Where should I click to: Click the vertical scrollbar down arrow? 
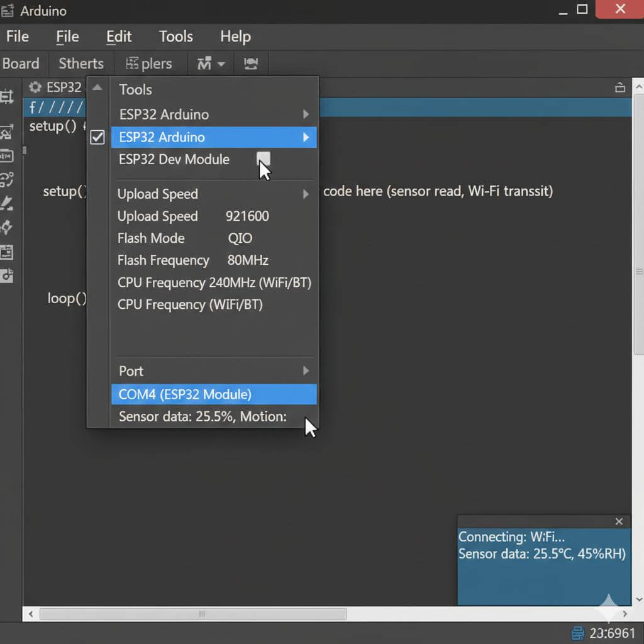pyautogui.click(x=639, y=599)
